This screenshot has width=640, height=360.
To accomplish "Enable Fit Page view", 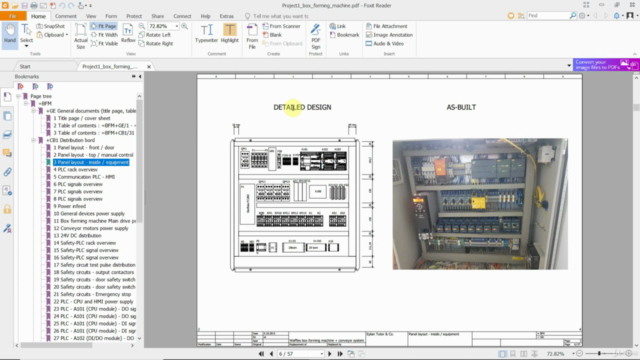I will (104, 26).
